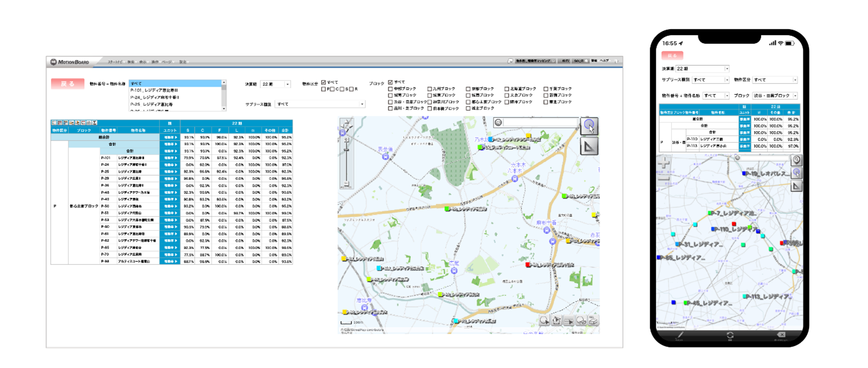The image size is (868, 368).
Task: Open the ブロック dropdown on phone
Action: [x=775, y=95]
